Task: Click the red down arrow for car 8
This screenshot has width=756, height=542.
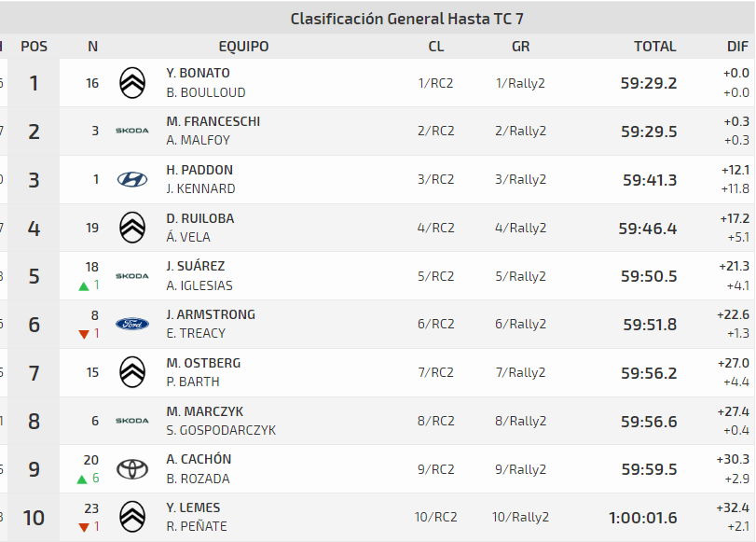Action: (x=84, y=334)
